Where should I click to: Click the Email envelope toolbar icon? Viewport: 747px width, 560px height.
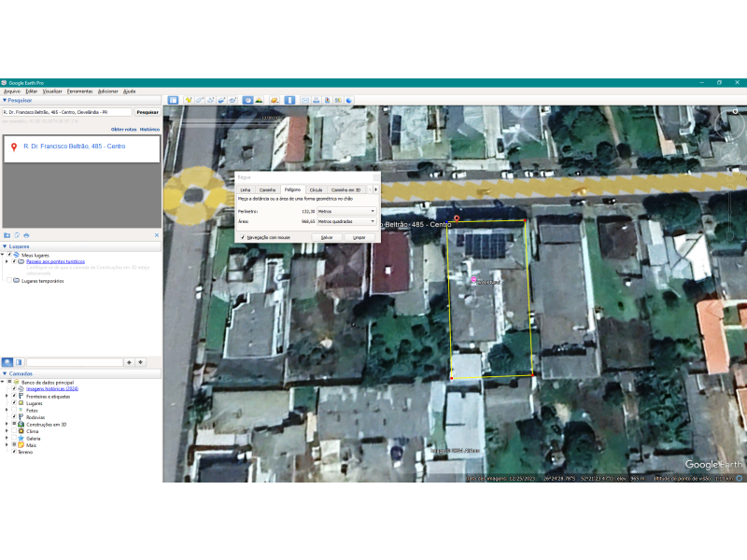(305, 100)
